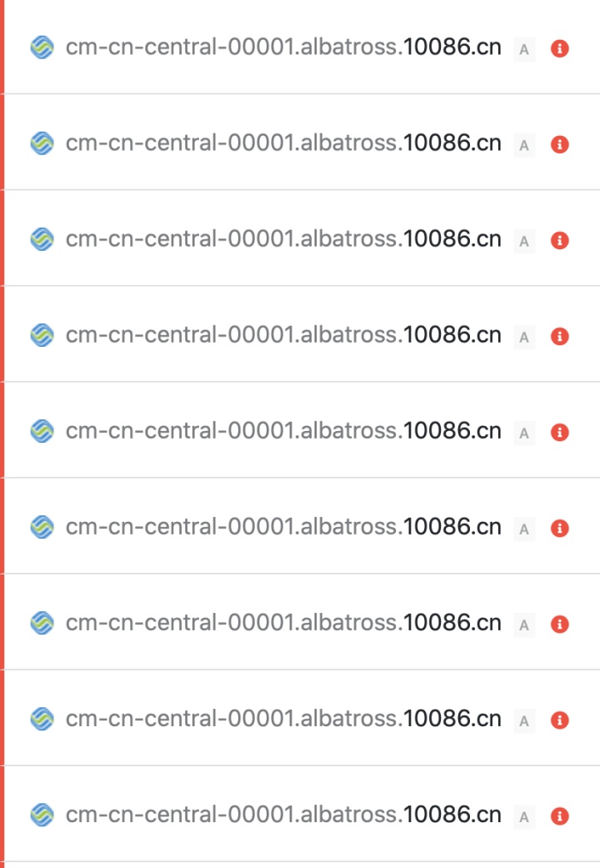The width and height of the screenshot is (600, 868).
Task: Click the China Mobile favicon in the fourth row
Action: coord(42,336)
